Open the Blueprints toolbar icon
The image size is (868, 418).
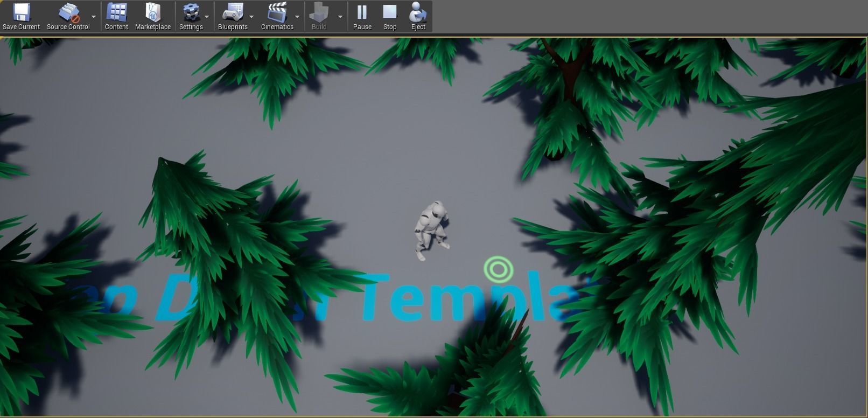[233, 17]
